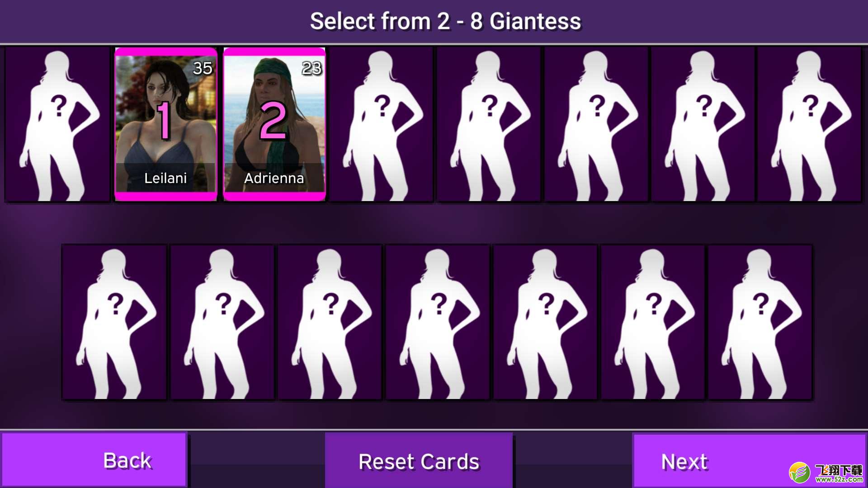This screenshot has width=868, height=488.
Task: Pick the sixth silhouette card in bottom row
Action: pyautogui.click(x=653, y=322)
